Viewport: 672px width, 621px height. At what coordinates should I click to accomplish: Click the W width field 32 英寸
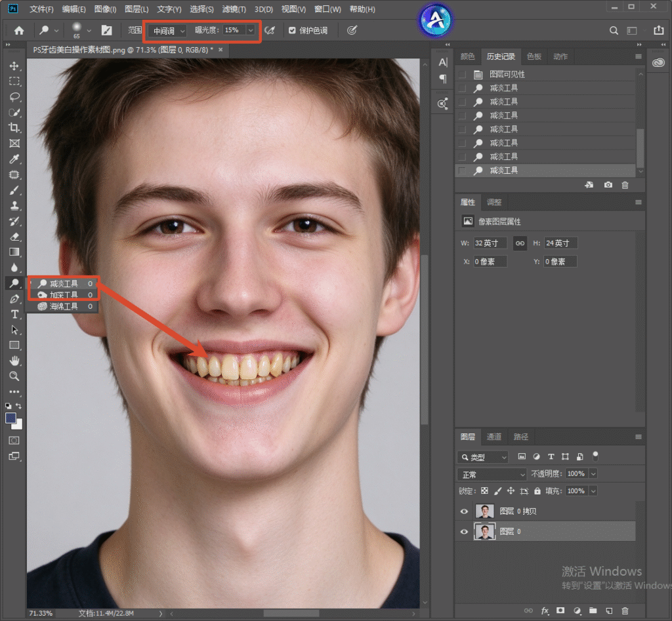point(490,243)
